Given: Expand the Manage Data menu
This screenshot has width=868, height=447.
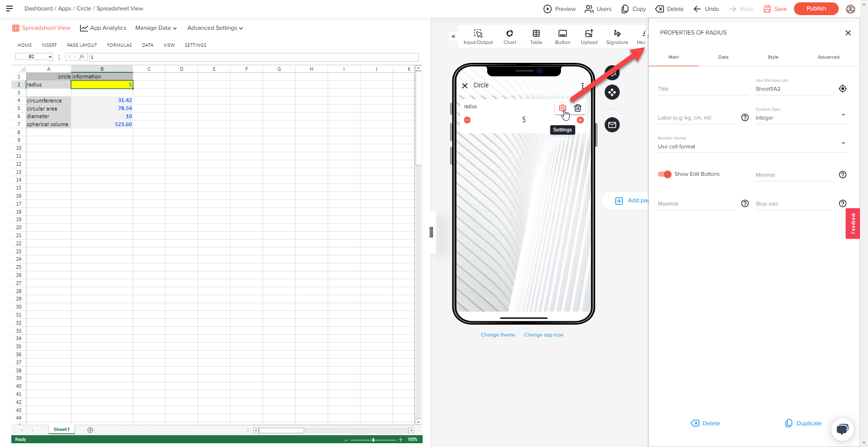Looking at the screenshot, I should click(156, 28).
